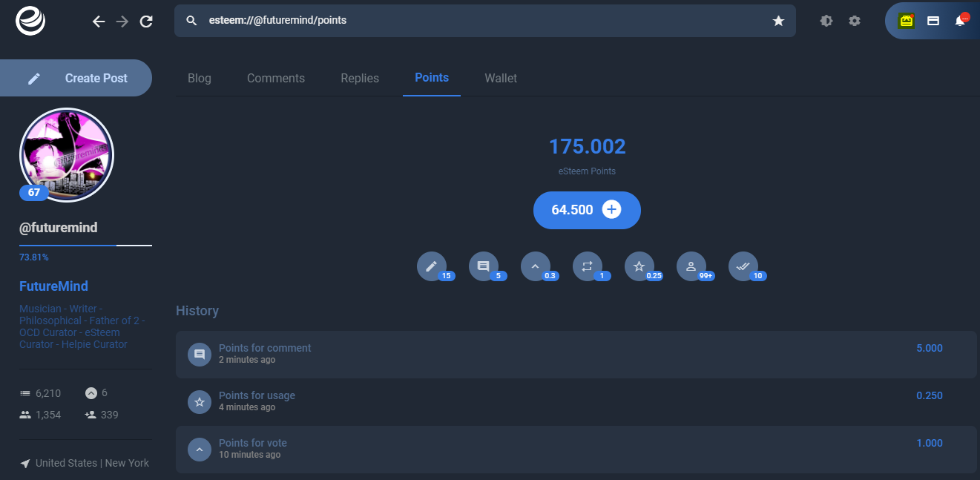Open the Wallet tab
Image resolution: width=980 pixels, height=480 pixels.
pos(501,78)
